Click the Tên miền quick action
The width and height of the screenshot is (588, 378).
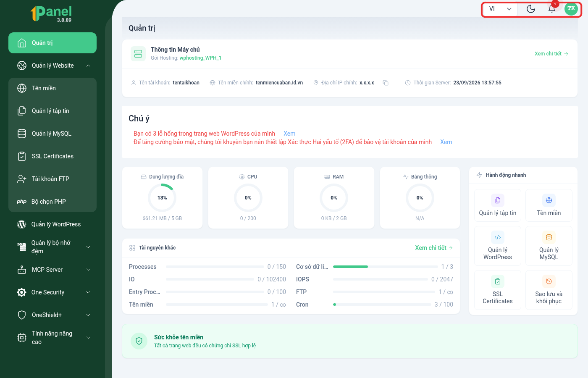tap(549, 205)
